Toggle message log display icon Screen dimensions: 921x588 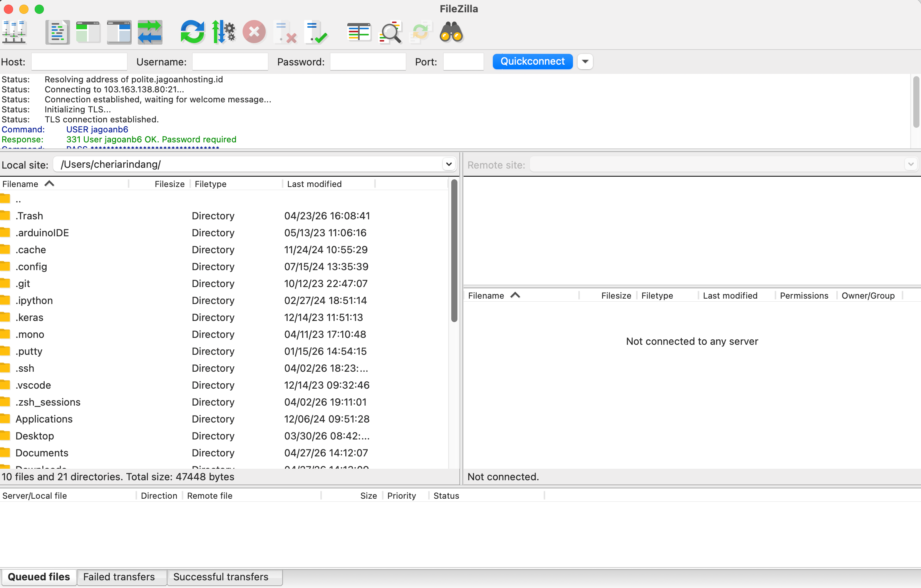click(x=57, y=32)
